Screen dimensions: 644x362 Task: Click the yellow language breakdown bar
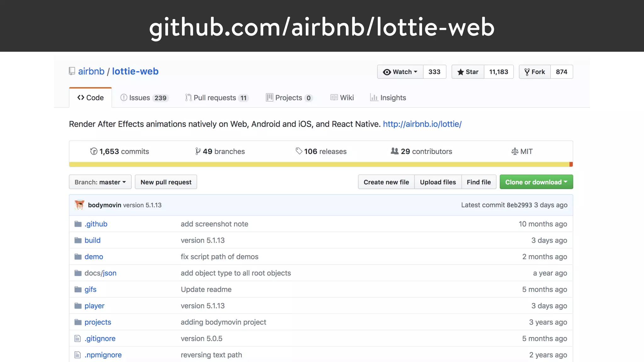319,164
